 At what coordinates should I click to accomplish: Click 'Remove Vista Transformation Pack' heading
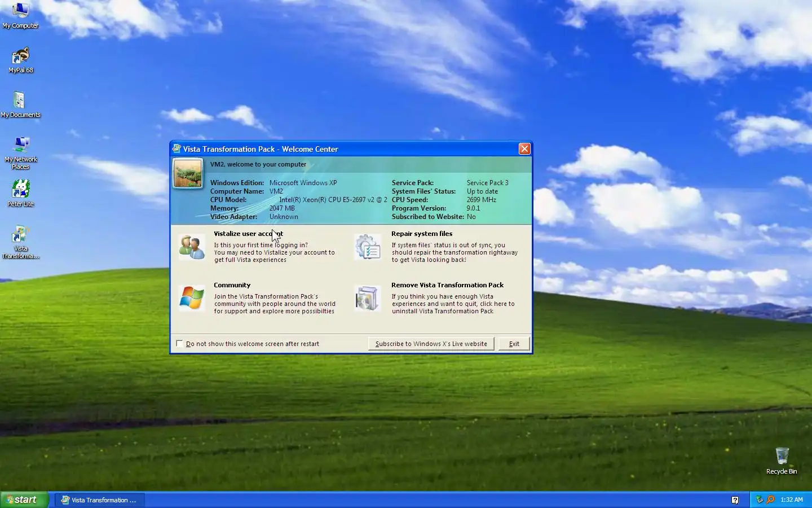[x=447, y=285]
